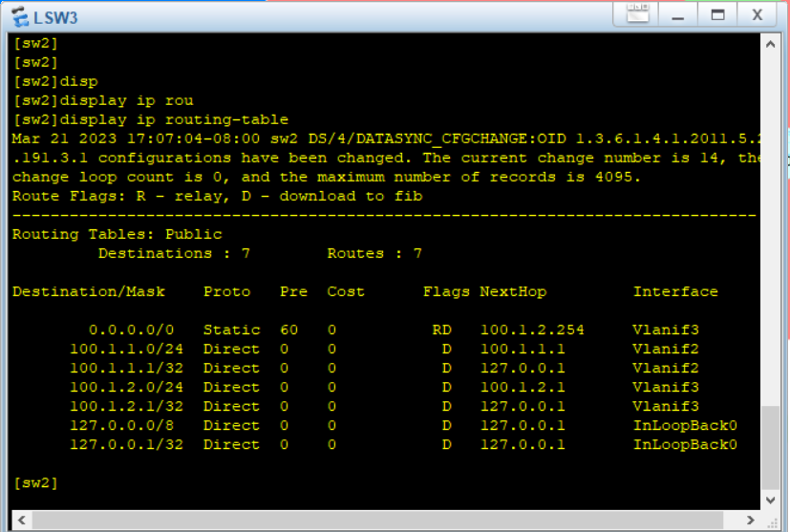Viewport: 790px width, 532px height.
Task: Click the 'Interface' column header
Action: [675, 291]
